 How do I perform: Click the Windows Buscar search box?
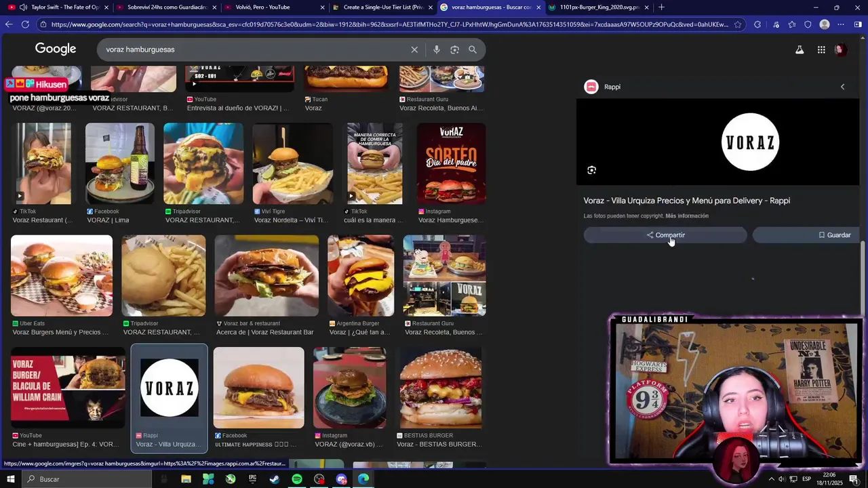tap(86, 479)
